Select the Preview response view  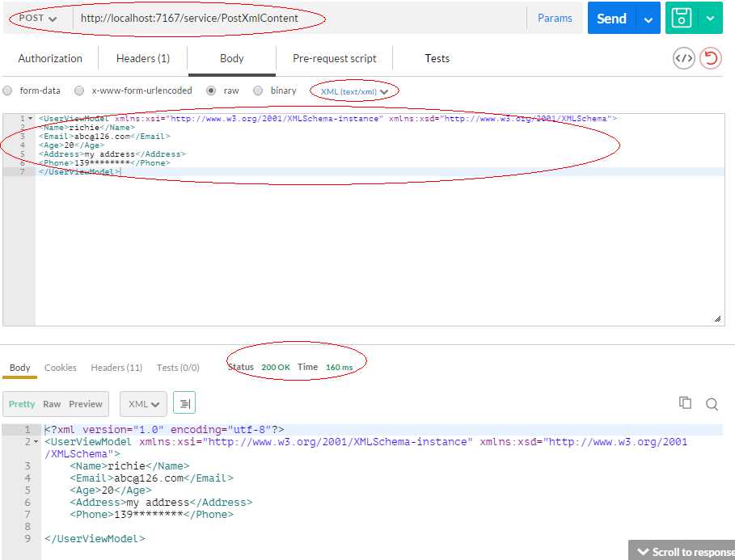pyautogui.click(x=86, y=404)
